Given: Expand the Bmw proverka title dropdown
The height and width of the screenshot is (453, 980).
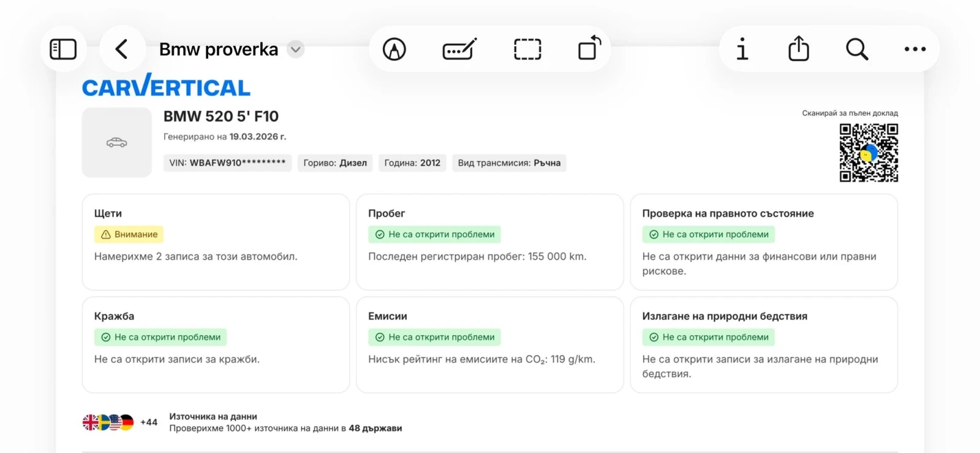Looking at the screenshot, I should click(x=295, y=49).
